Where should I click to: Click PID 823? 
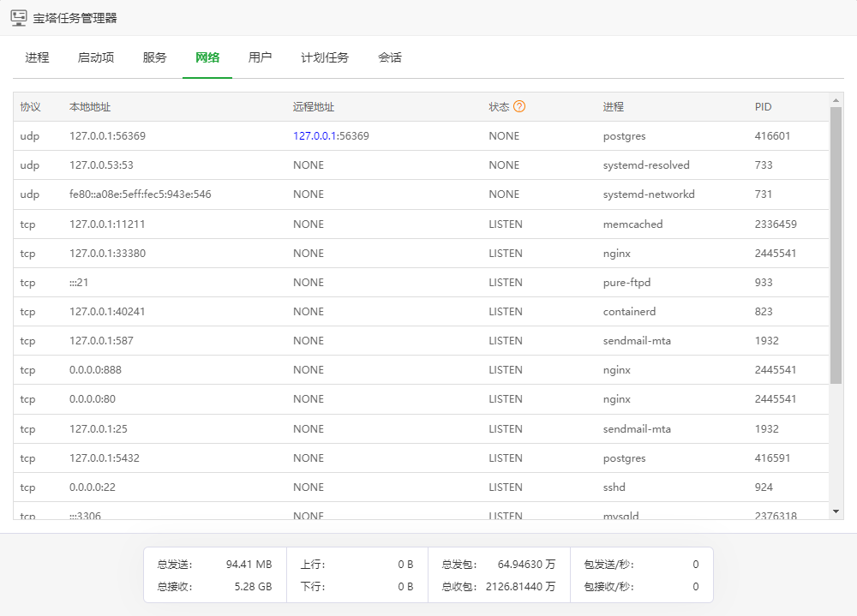coord(764,312)
